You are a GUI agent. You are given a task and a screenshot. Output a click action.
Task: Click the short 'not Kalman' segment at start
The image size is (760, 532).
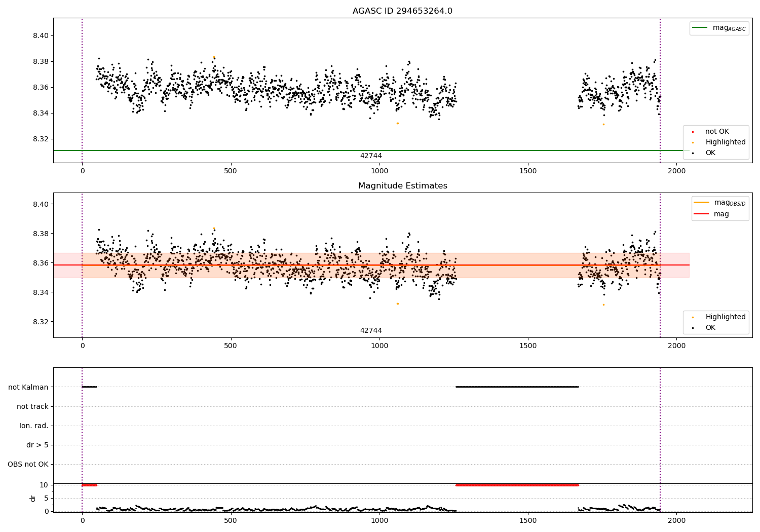click(89, 387)
